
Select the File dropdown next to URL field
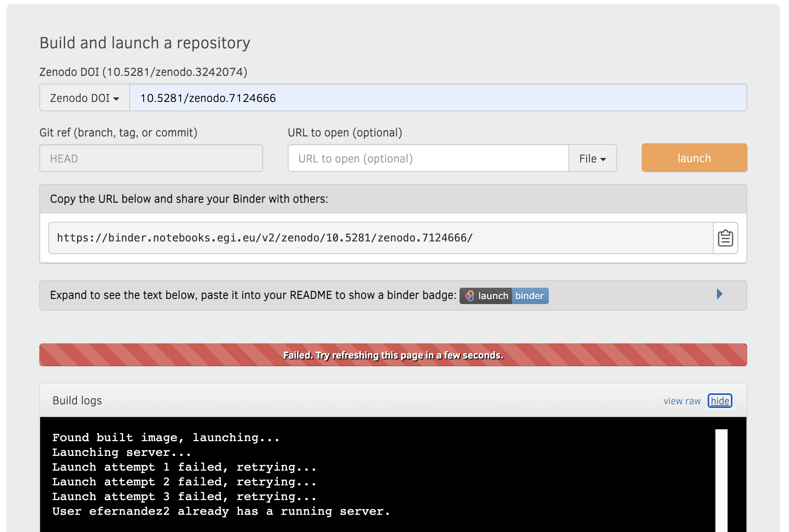coord(593,158)
